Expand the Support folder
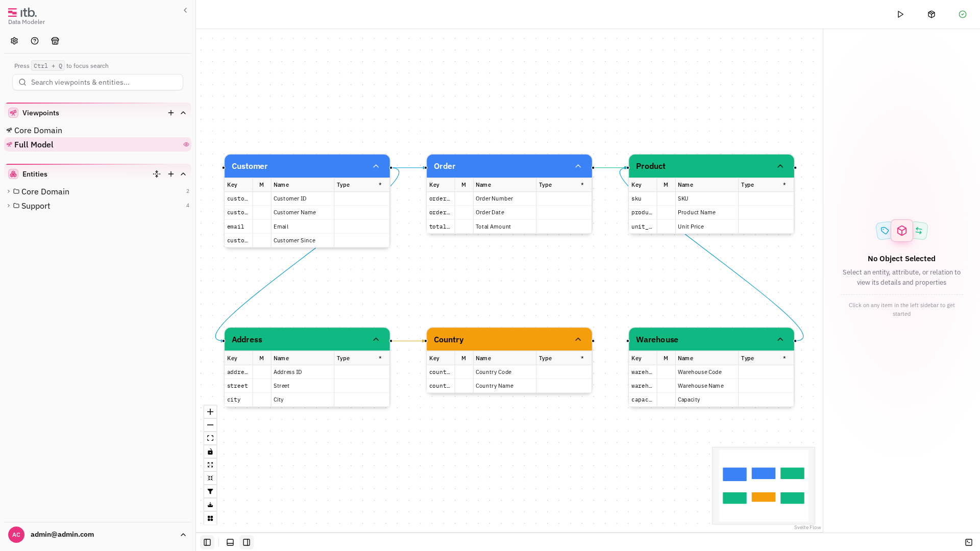 click(8, 206)
